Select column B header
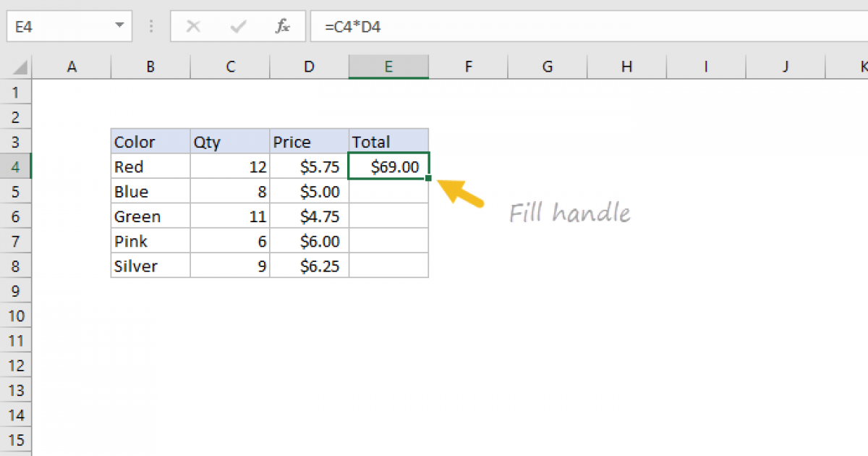 [x=150, y=67]
